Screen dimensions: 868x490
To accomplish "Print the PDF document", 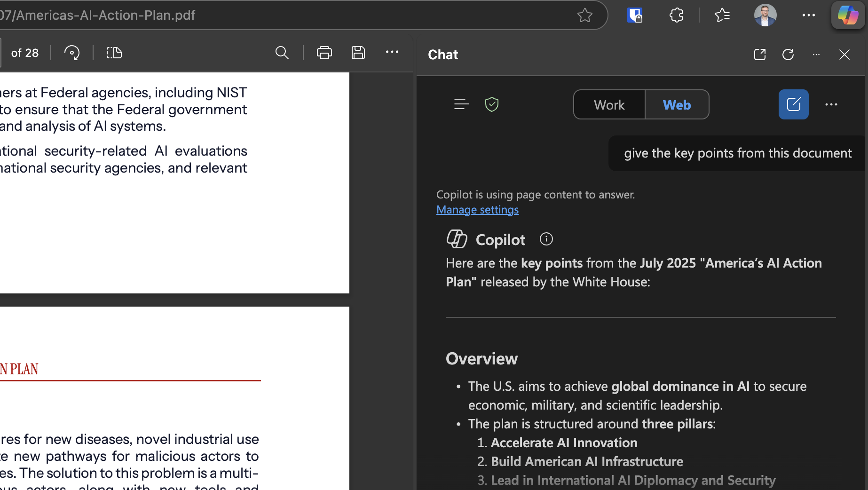I will pyautogui.click(x=324, y=53).
